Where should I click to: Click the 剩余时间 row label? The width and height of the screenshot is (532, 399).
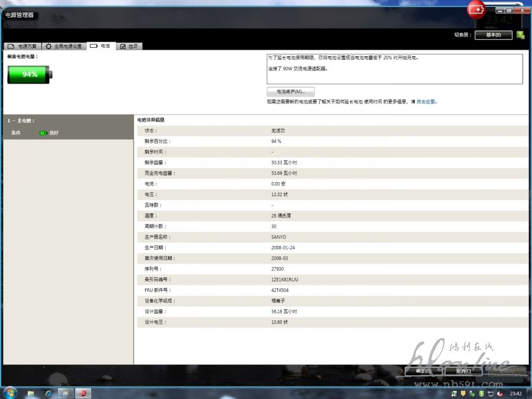click(155, 152)
